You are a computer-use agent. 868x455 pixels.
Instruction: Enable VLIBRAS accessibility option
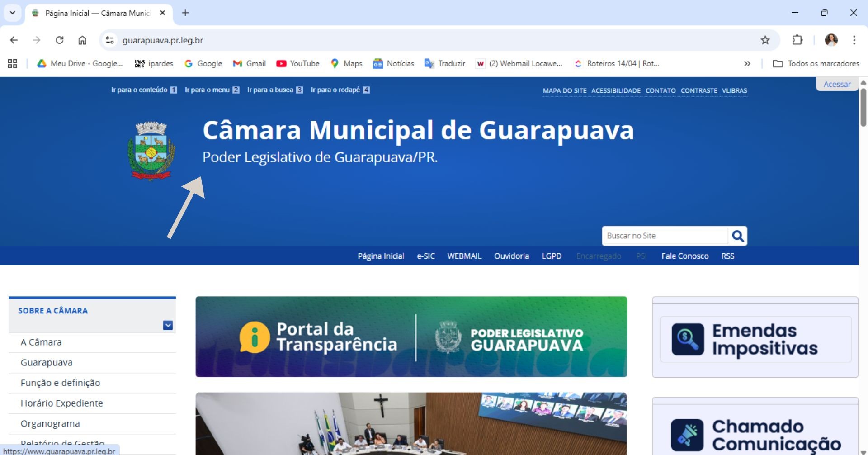coord(734,91)
